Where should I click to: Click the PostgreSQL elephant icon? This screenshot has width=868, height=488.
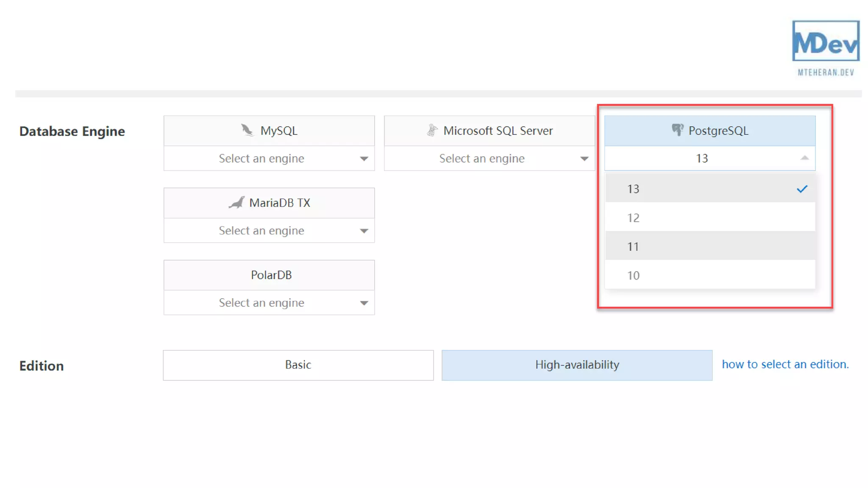[677, 130]
